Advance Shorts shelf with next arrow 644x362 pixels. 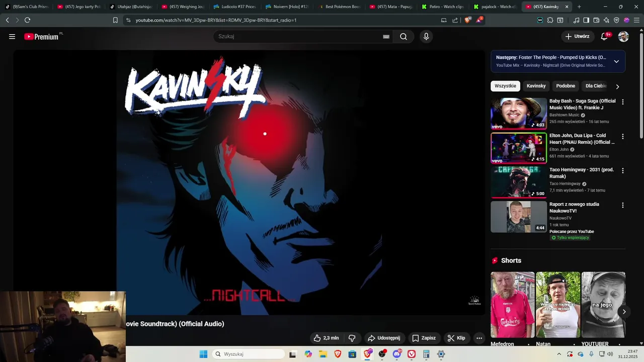coord(624,312)
